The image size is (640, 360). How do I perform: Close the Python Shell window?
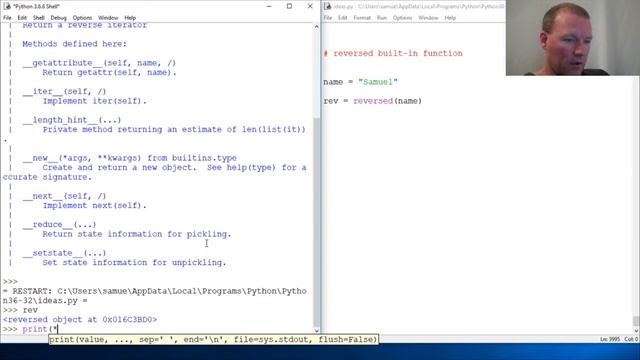click(310, 6)
